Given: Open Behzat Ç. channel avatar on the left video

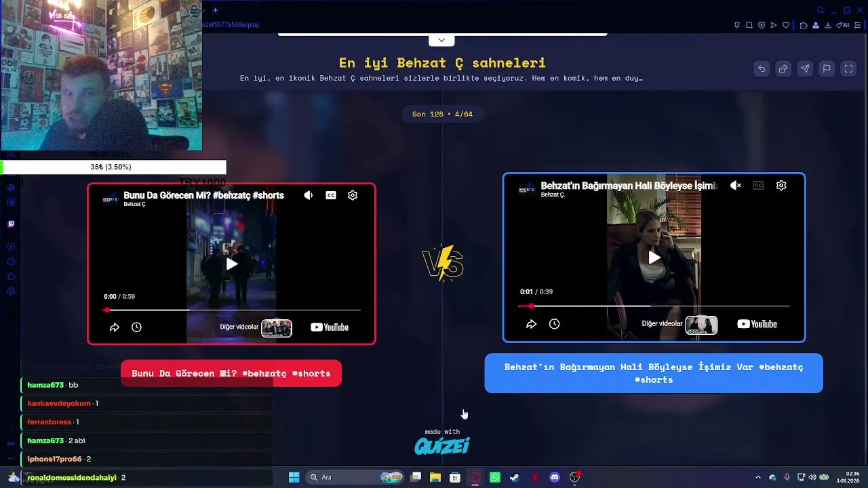Looking at the screenshot, I should tap(109, 199).
